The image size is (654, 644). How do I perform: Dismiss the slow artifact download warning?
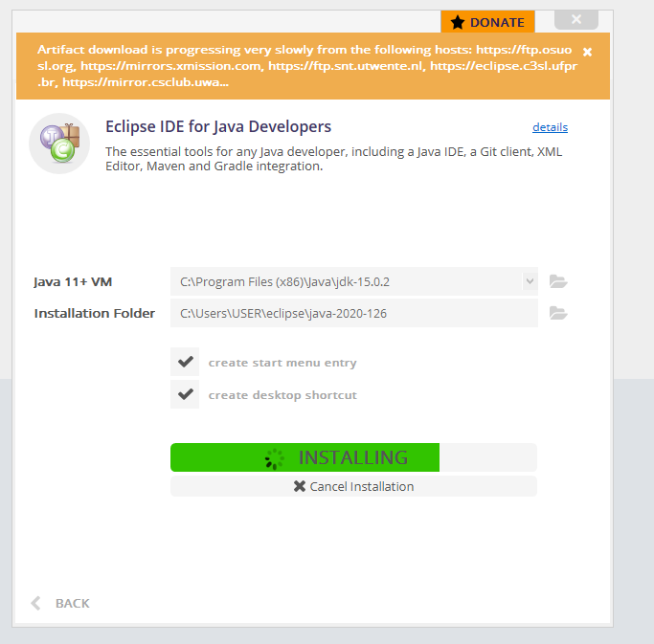(x=587, y=52)
